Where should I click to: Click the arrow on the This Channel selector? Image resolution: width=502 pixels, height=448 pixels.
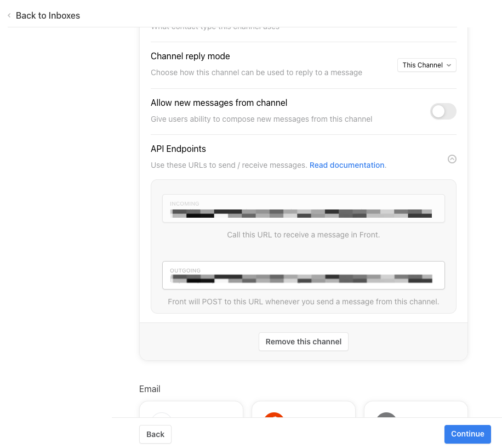[x=449, y=65]
